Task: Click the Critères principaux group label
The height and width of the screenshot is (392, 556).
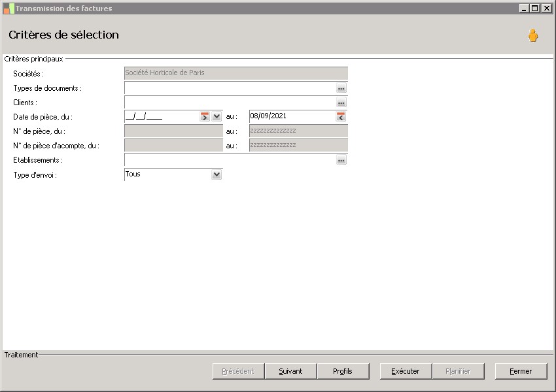Action: (x=33, y=59)
